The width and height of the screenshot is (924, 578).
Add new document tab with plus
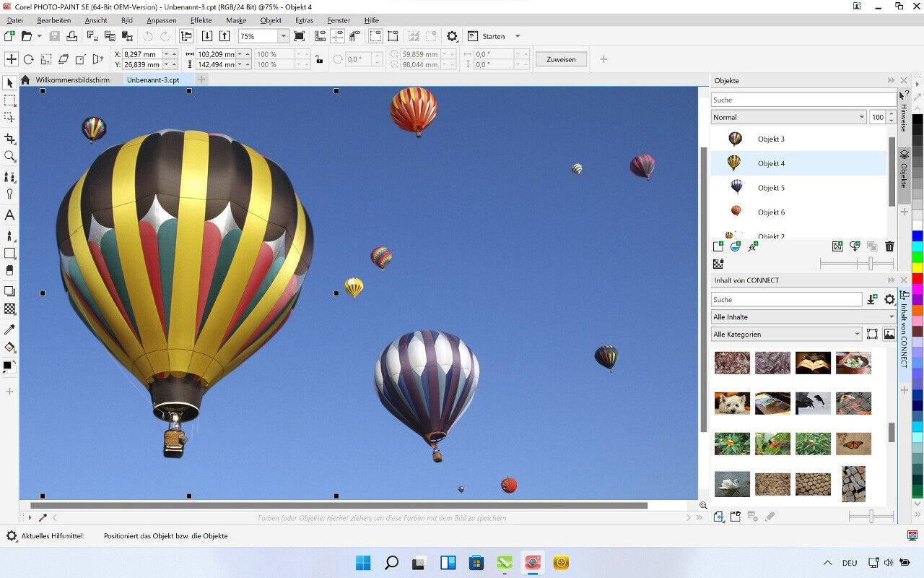(x=201, y=79)
